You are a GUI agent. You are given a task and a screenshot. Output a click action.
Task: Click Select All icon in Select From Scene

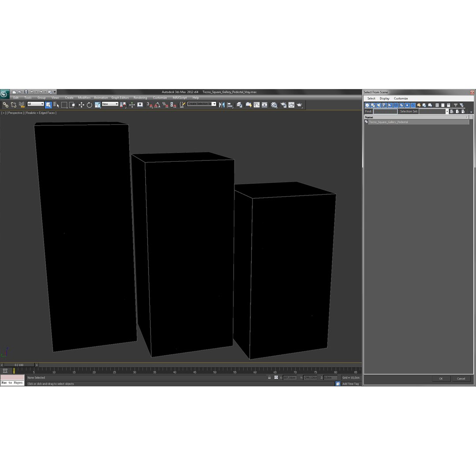437,105
